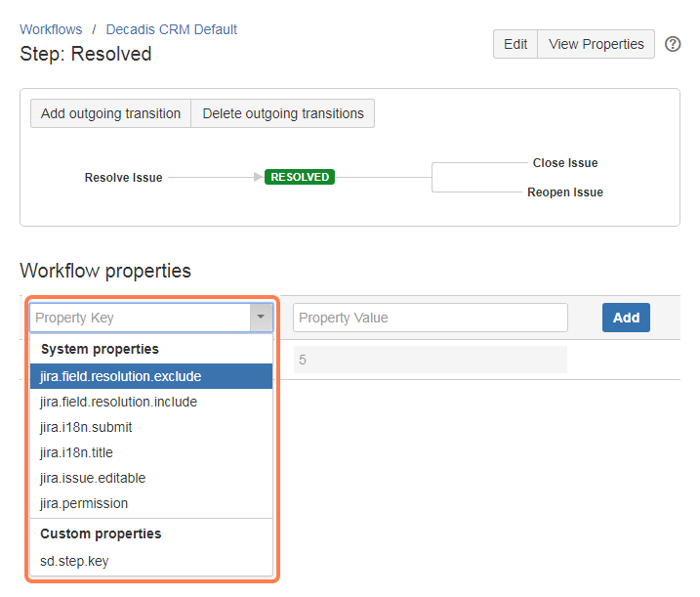700x597 pixels.
Task: Open the Workflows breadcrumb link
Action: [x=51, y=29]
